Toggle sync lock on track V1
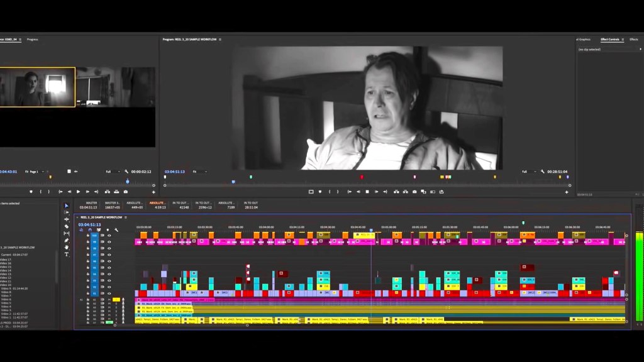Screen dimensions: 644x362 coord(103,293)
